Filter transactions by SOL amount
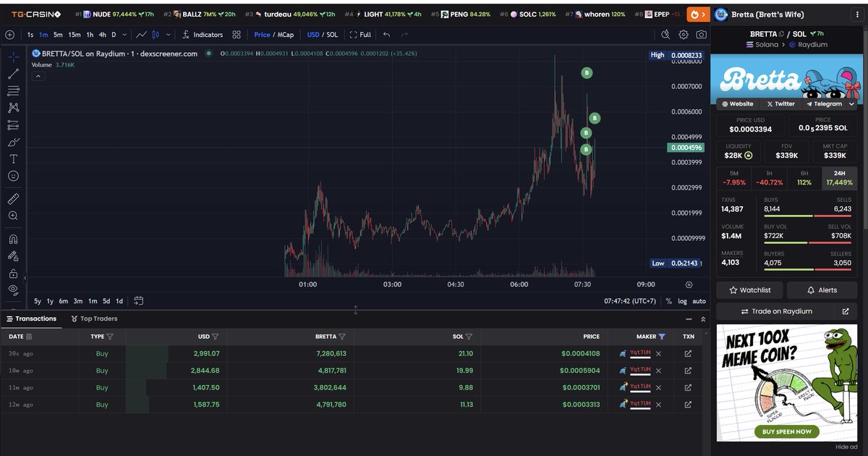Viewport: 868px width, 456px height. [469, 337]
